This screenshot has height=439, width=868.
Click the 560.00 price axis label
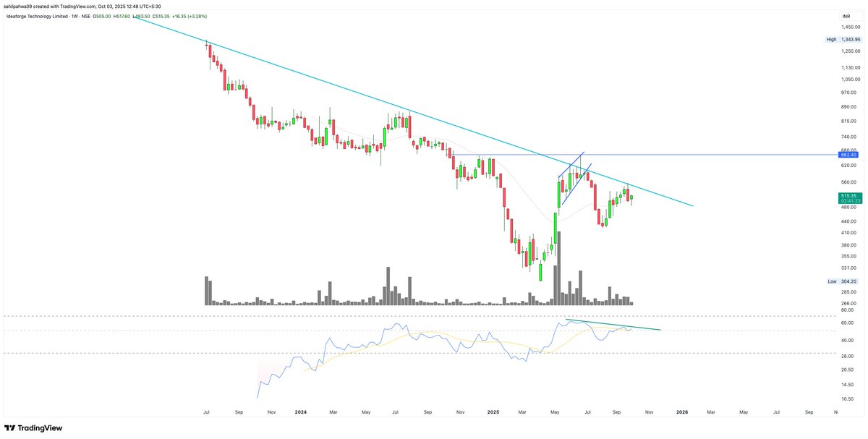848,182
